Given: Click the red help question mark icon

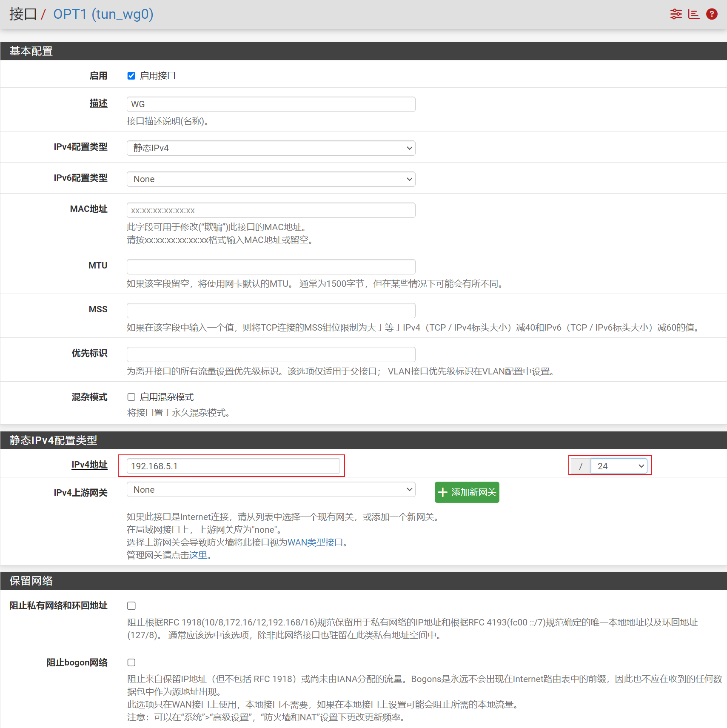Looking at the screenshot, I should coord(711,14).
